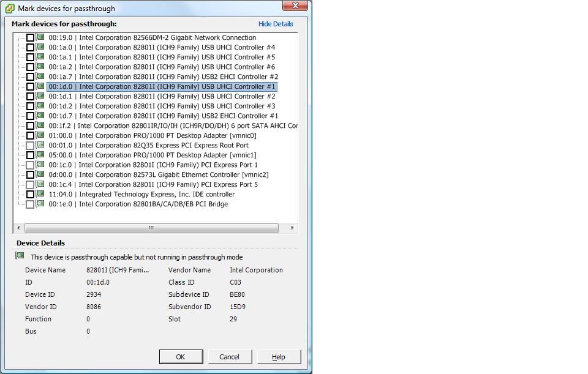
Task: Select row 00:1a.1 USB UHCI Controller #5
Action: click(162, 57)
